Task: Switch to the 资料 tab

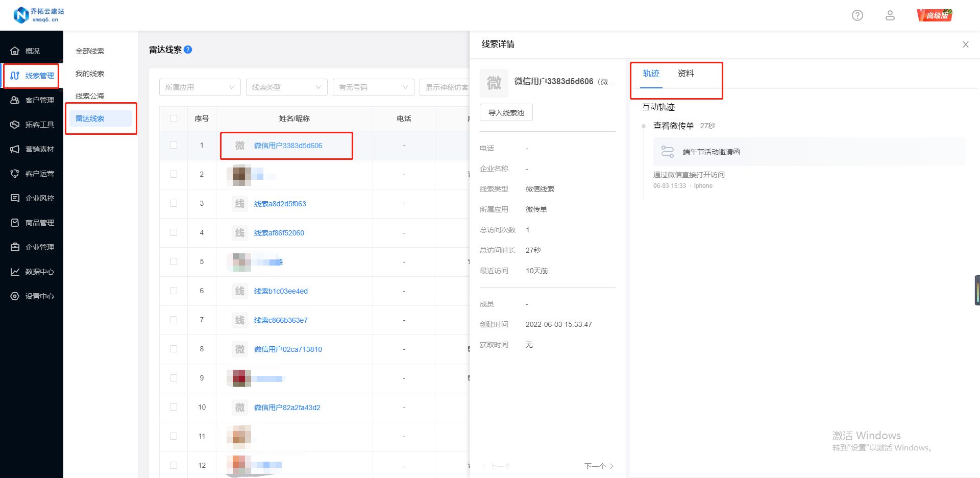Action: (x=686, y=74)
